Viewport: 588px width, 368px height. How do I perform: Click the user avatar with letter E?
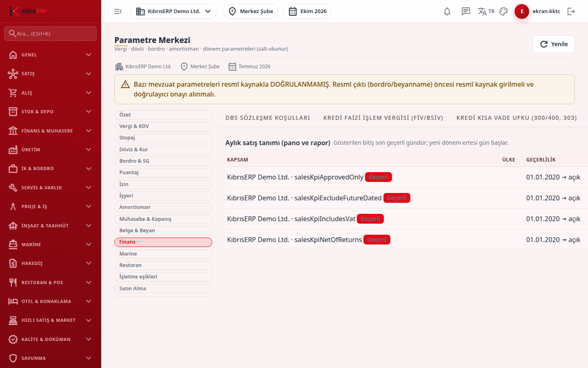click(522, 11)
